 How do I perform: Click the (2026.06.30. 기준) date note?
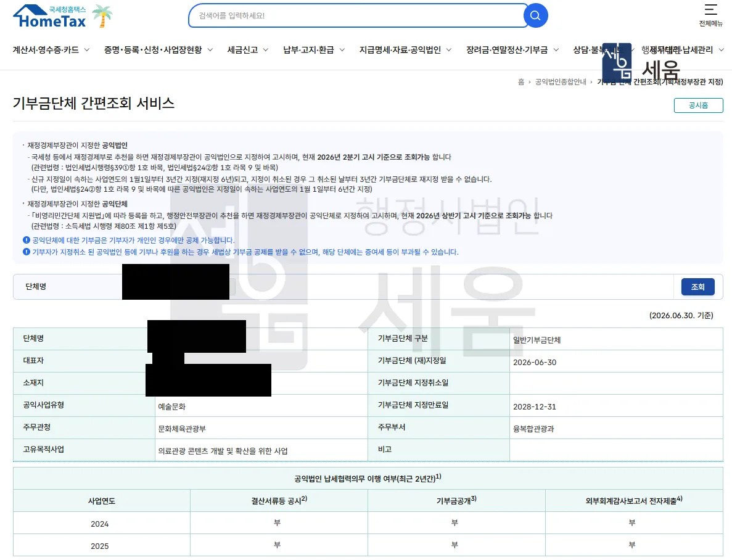tap(681, 315)
